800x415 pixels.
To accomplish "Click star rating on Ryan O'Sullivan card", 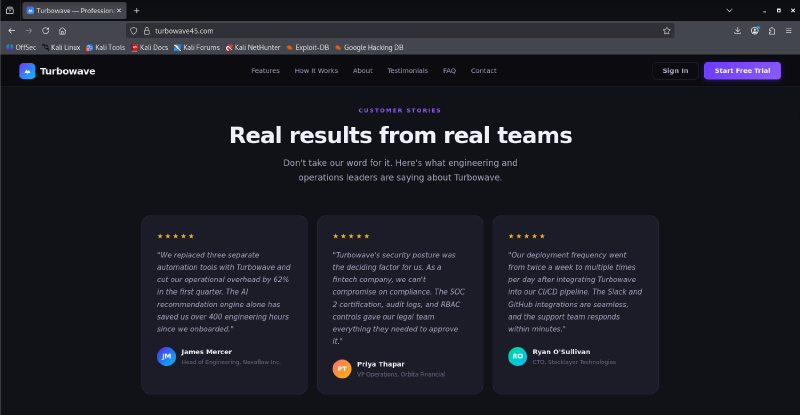I will click(x=527, y=236).
